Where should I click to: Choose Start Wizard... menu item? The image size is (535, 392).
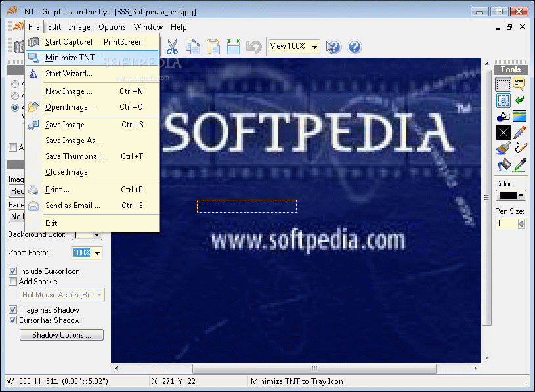[x=92, y=74]
